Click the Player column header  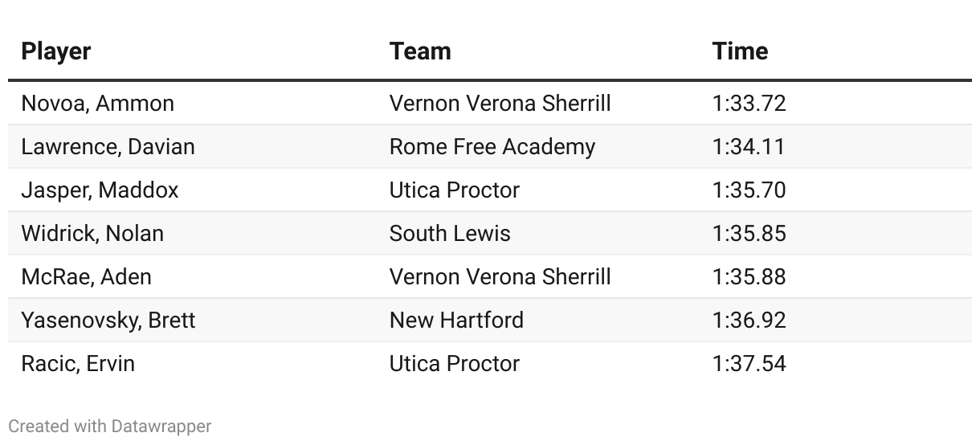pos(56,51)
